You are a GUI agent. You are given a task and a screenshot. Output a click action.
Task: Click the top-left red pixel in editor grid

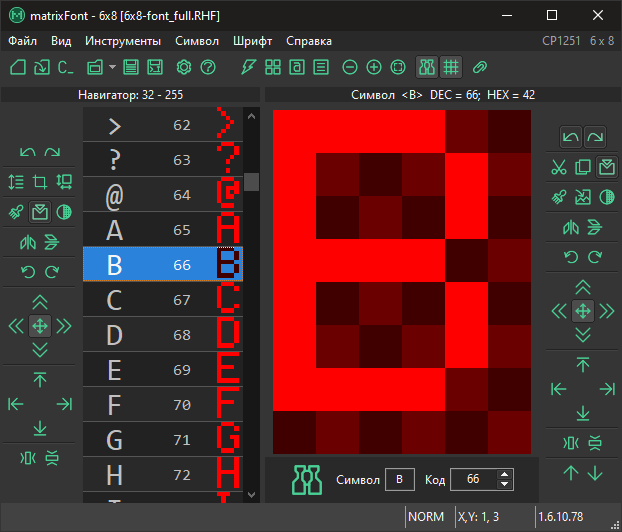pos(294,130)
